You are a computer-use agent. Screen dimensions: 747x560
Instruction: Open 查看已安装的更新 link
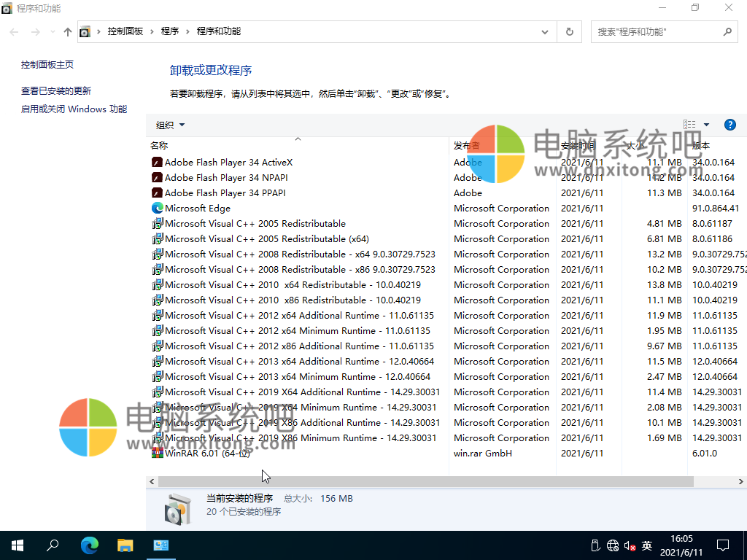pyautogui.click(x=55, y=91)
